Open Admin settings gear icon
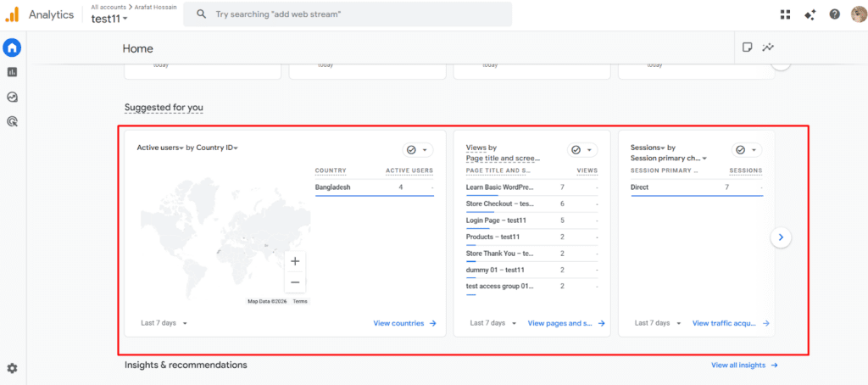868x385 pixels. pos(12,368)
